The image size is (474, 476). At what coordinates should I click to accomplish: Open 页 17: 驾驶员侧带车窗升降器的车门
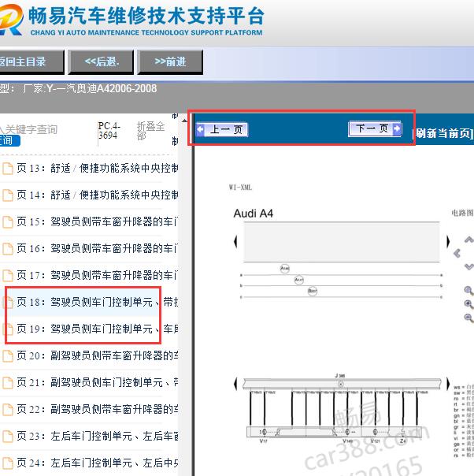[x=97, y=275]
